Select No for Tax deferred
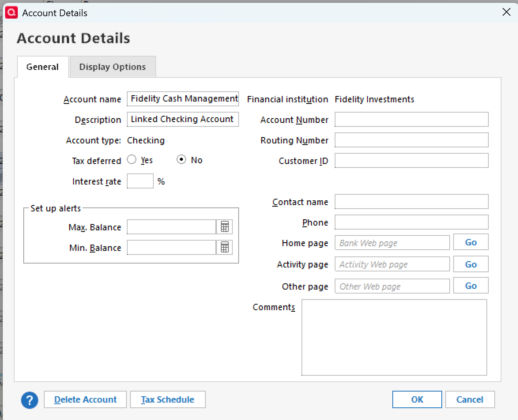Image resolution: width=518 pixels, height=420 pixels. coord(181,159)
